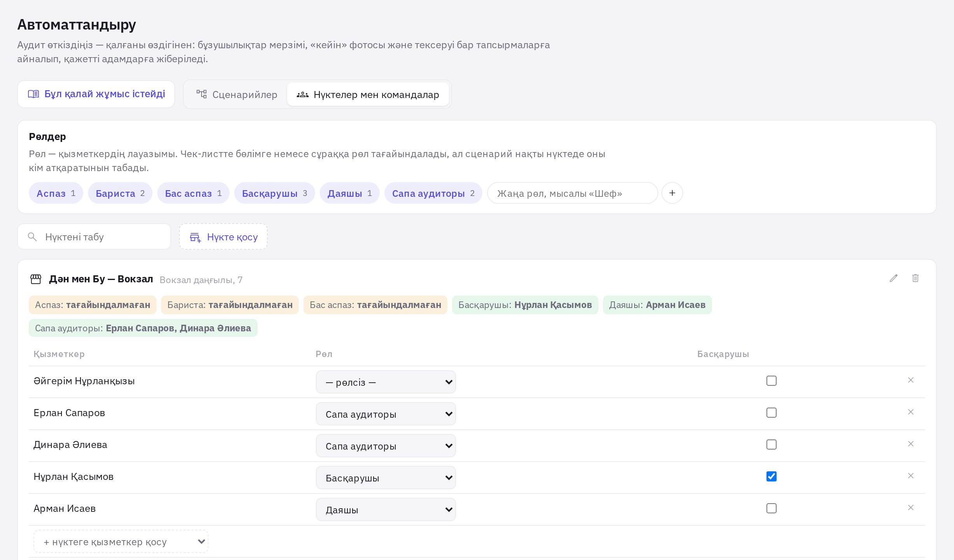This screenshot has width=954, height=560.
Task: Remove Нұрлан Қасымов using the X icon
Action: click(x=911, y=476)
